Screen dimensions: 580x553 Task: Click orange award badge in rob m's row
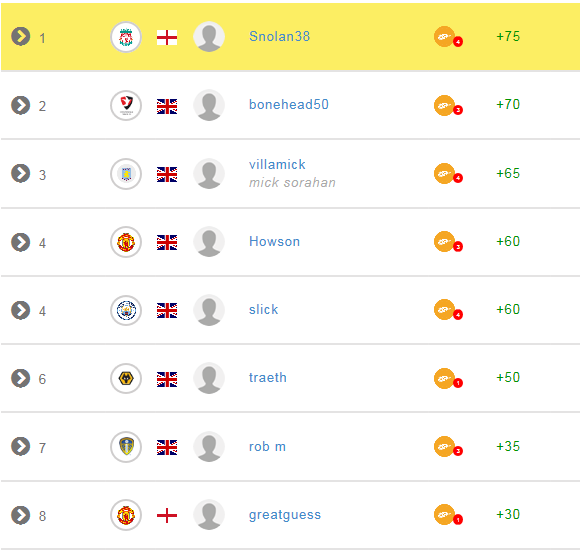point(448,446)
